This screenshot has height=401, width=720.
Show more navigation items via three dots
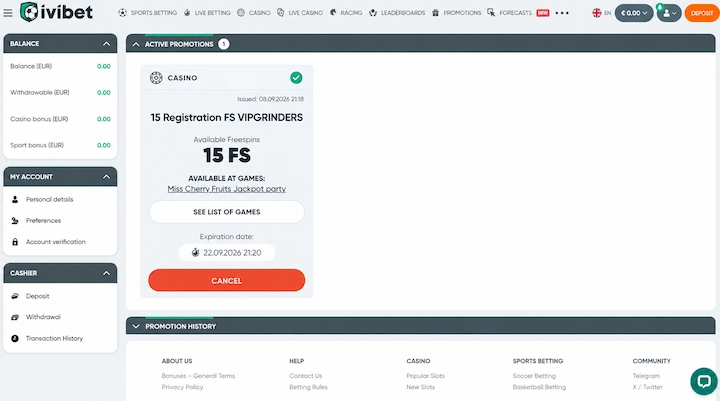[562, 13]
